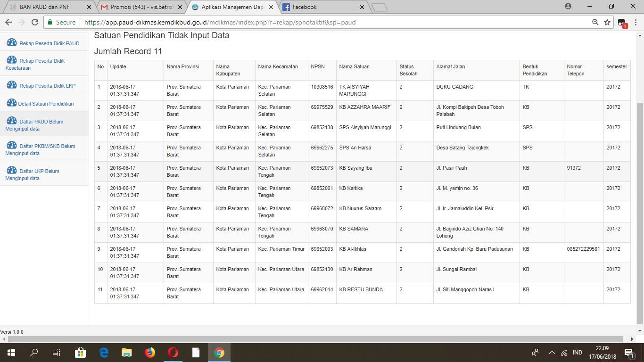Reload the page with refresh icon
Screen dimensions: 644x362
click(34, 22)
